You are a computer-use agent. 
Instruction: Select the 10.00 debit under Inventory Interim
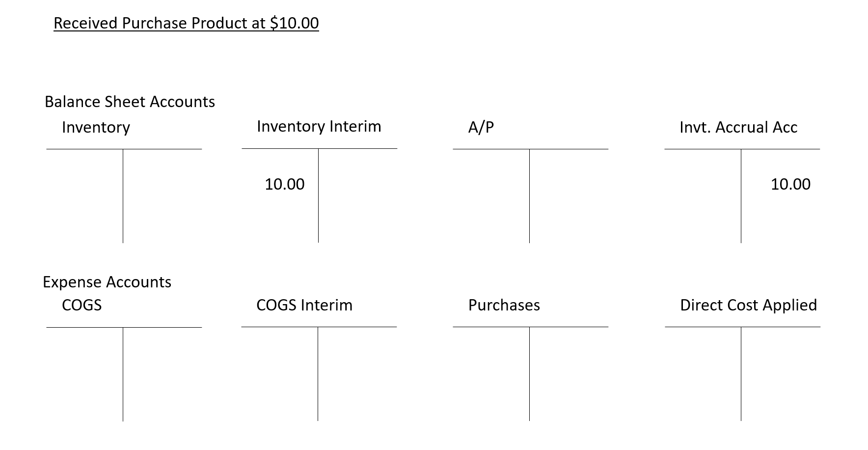click(x=284, y=184)
